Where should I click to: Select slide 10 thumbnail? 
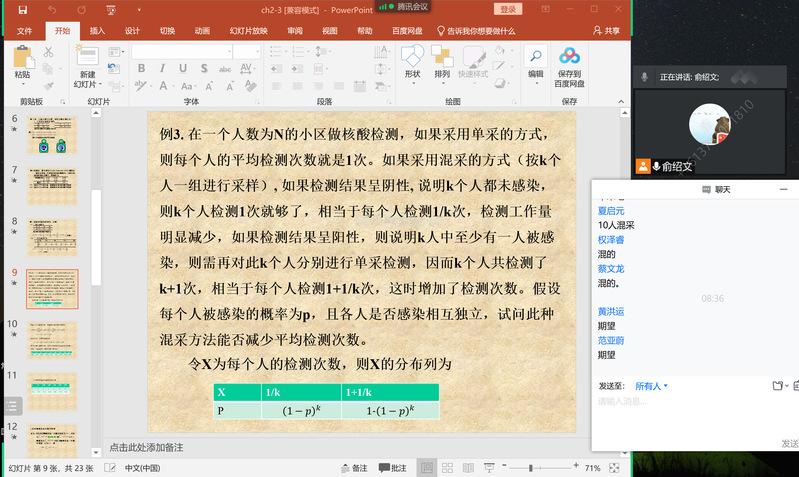52,338
